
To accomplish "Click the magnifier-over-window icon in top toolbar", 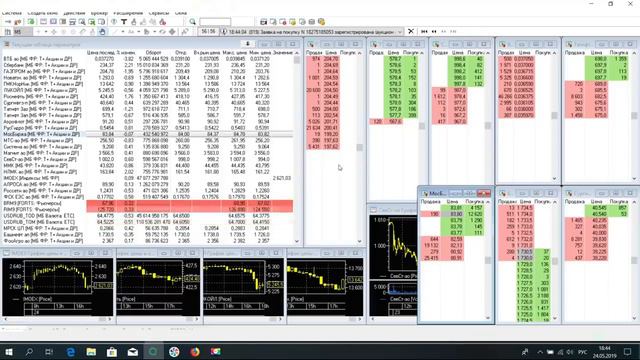I will tap(82, 22).
